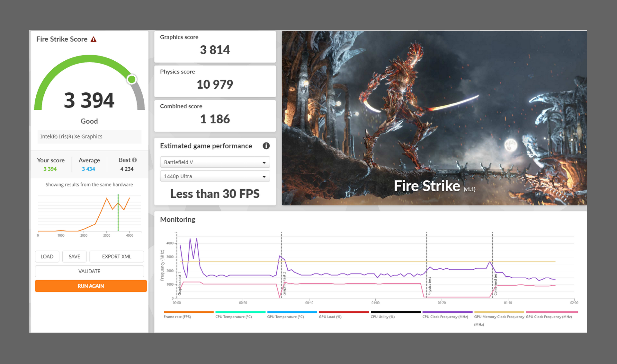Click the green handle on score gauge
Viewport: 617px width, 364px height.
131,79
